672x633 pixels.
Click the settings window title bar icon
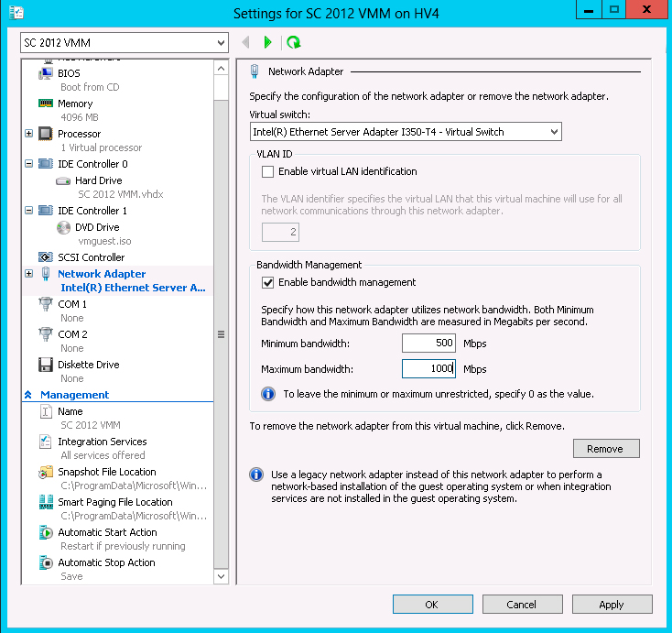point(16,13)
